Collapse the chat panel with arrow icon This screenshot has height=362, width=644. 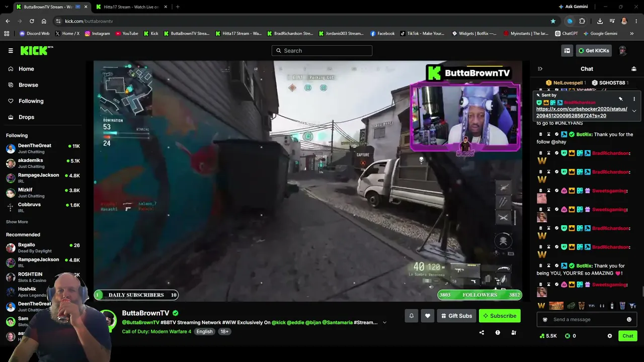pos(540,69)
